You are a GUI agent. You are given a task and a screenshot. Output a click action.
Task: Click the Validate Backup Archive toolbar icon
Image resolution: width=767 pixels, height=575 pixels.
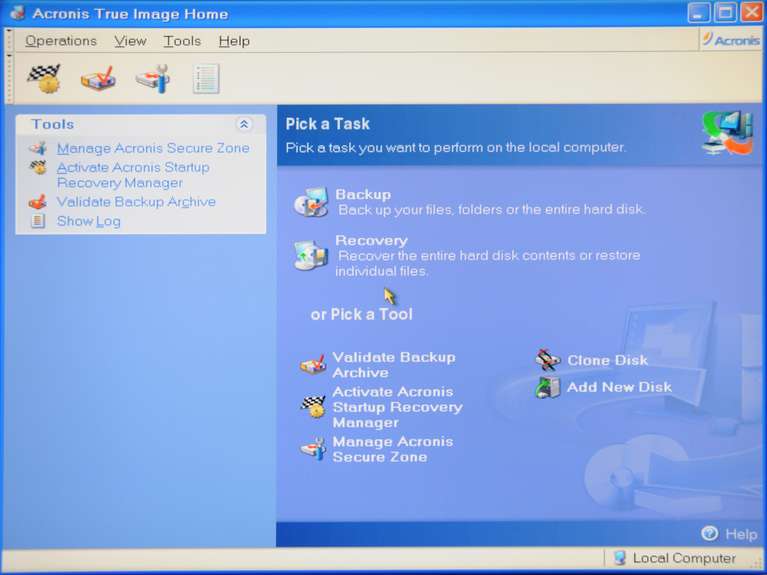98,78
